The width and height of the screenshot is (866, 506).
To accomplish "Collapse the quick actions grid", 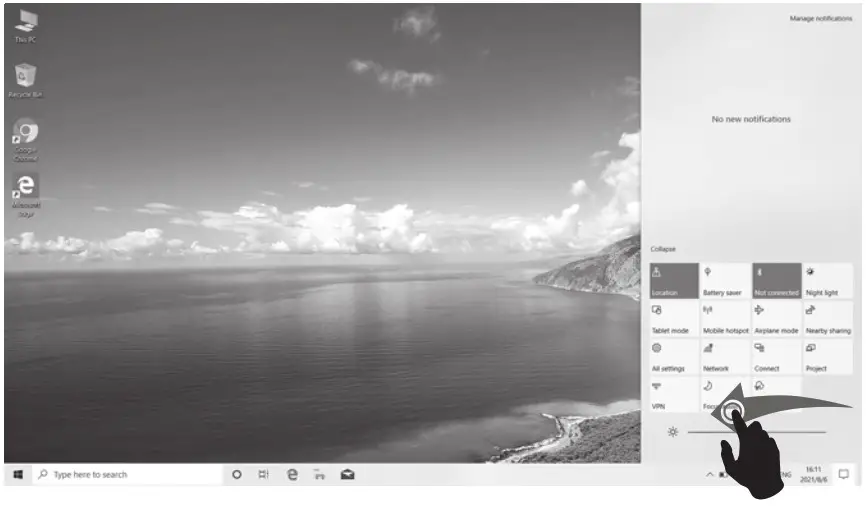I will pyautogui.click(x=663, y=249).
